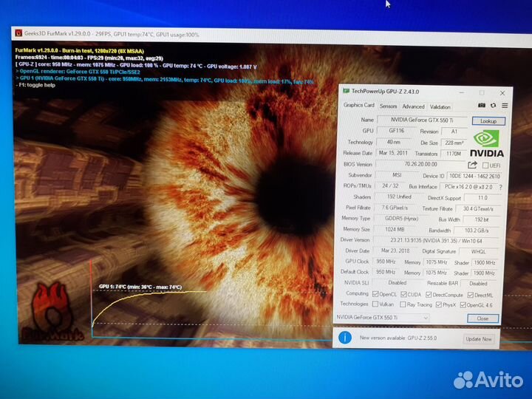This screenshot has height=399, width=532.
Task: Toggle the DirectCompute checkbox
Action: pyautogui.click(x=429, y=295)
